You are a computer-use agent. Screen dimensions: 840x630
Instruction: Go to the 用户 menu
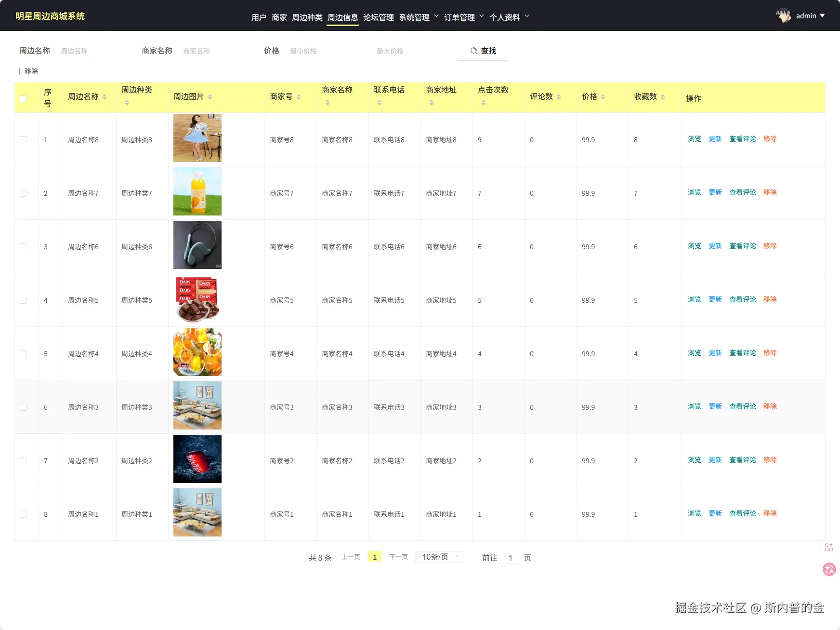pos(259,17)
